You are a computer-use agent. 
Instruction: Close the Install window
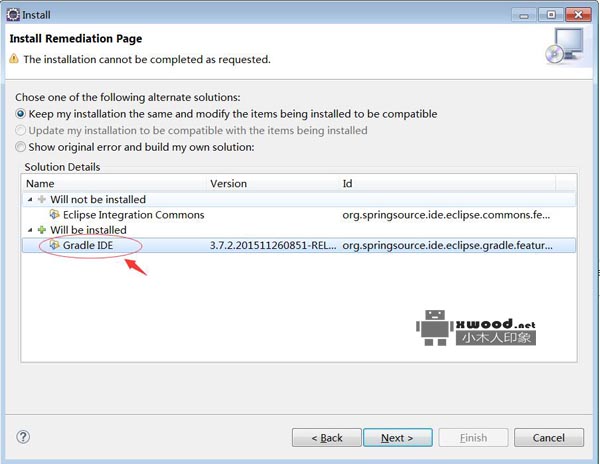point(578,15)
